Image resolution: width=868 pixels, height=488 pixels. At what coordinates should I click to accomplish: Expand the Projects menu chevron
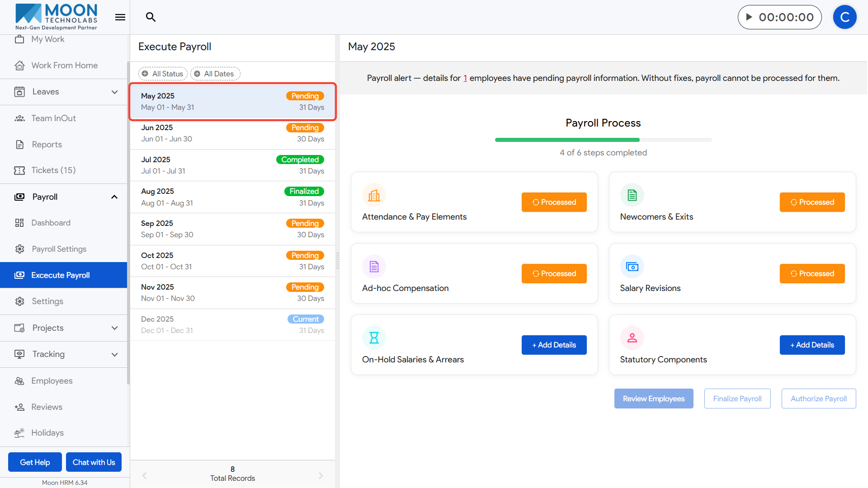[114, 328]
